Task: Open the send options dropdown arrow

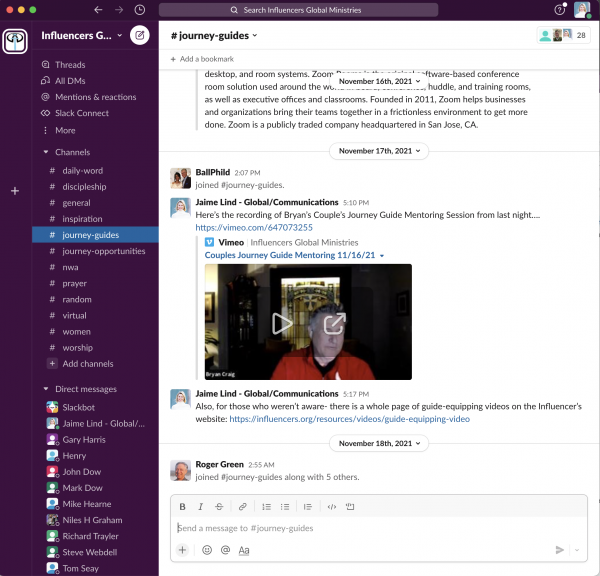Action: (x=577, y=550)
